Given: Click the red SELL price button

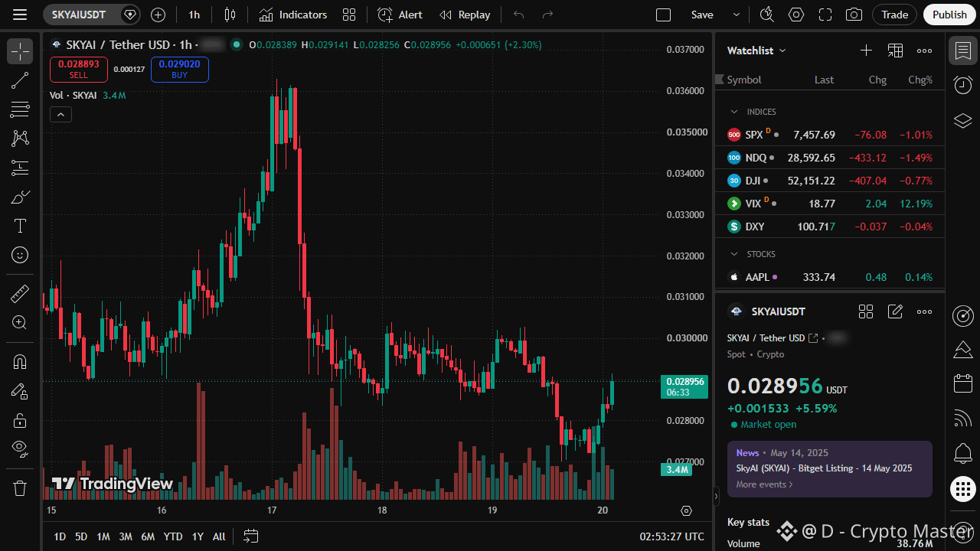Looking at the screenshot, I should coord(79,69).
